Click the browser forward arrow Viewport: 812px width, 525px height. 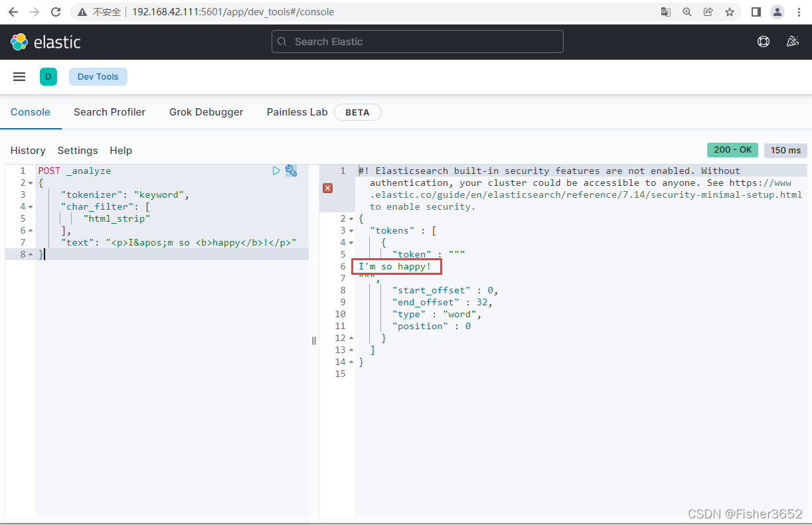[35, 12]
